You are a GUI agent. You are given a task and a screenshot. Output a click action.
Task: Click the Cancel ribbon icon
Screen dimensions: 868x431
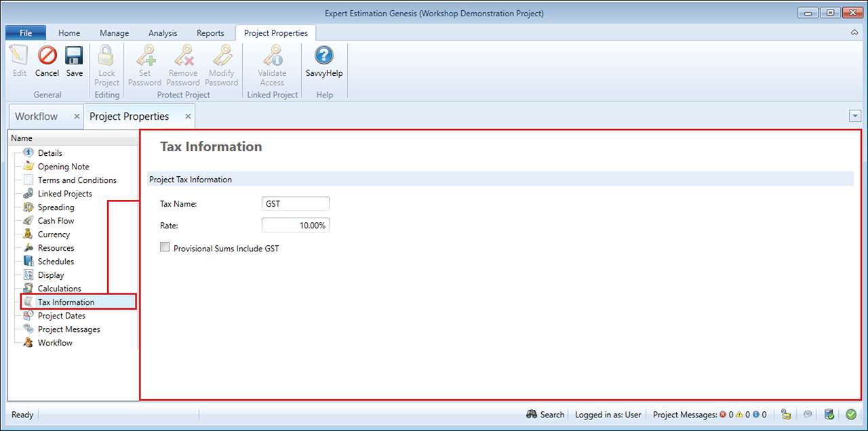coord(47,62)
